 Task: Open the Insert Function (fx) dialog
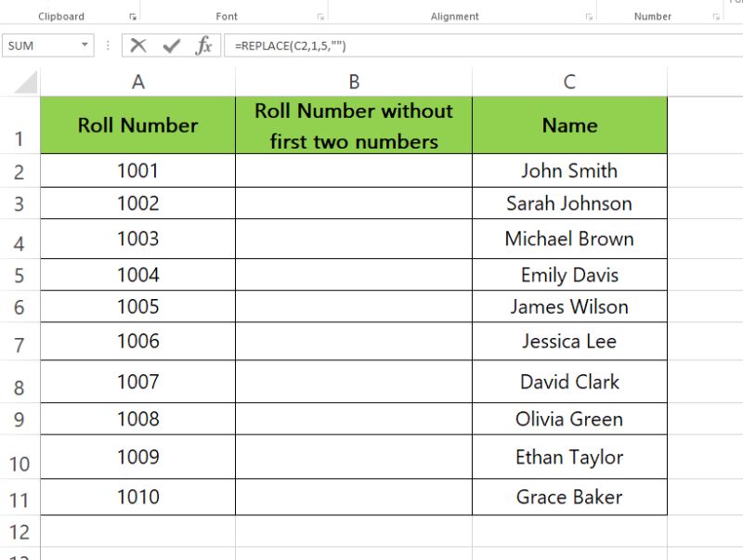tap(203, 45)
